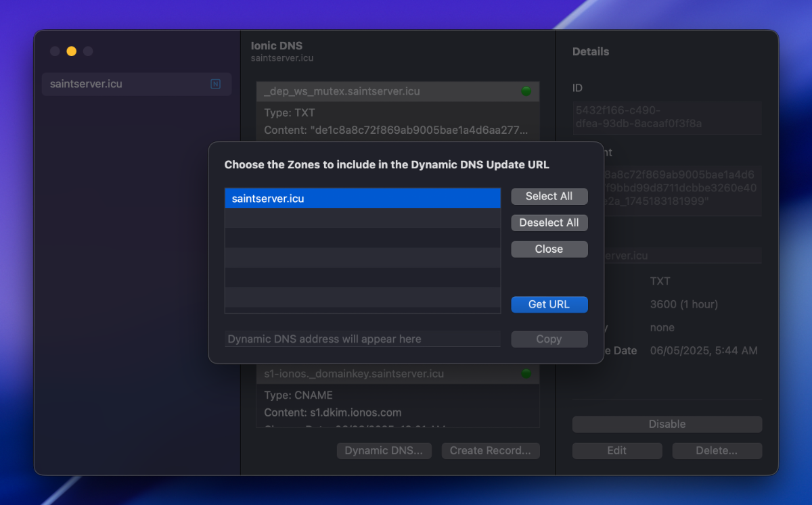Image resolution: width=812 pixels, height=505 pixels.
Task: Open the Dynamic DNS... panel
Action: point(384,450)
